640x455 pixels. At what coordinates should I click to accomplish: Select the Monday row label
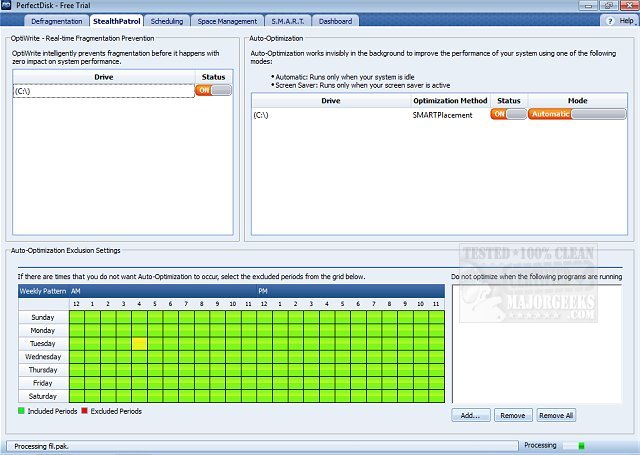coord(43,331)
